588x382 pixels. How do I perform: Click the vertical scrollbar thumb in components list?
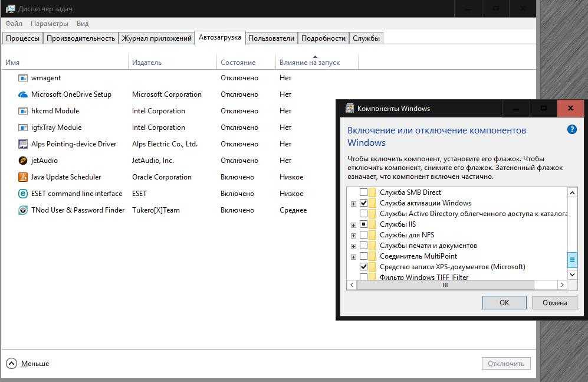(572, 260)
